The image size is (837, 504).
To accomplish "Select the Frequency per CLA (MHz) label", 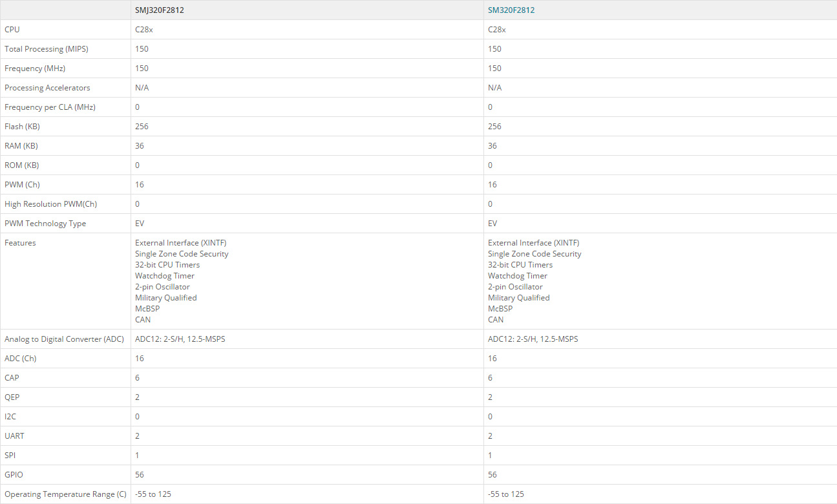I will (x=50, y=107).
